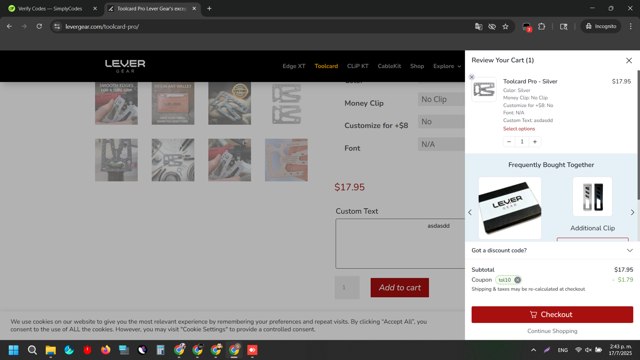Click the Custom Text field
Image resolution: width=640 pixels, height=360 pixels.
pyautogui.click(x=400, y=243)
